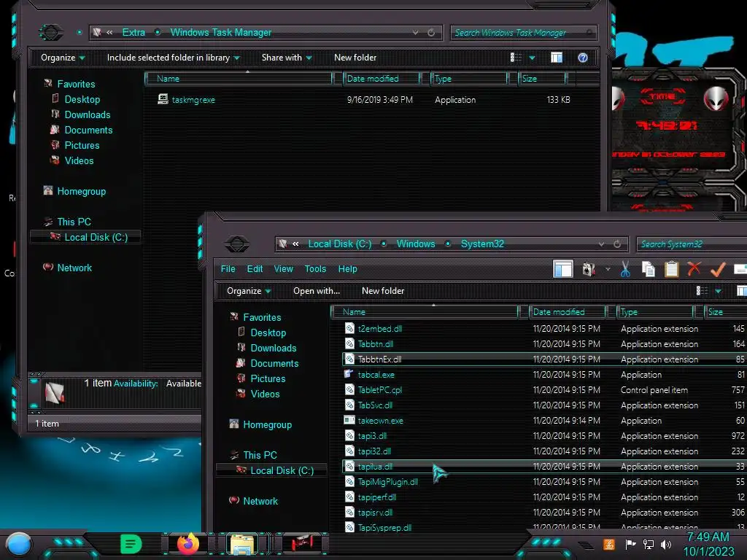Open the Share with dropdown
This screenshot has width=747, height=560.
click(x=286, y=58)
